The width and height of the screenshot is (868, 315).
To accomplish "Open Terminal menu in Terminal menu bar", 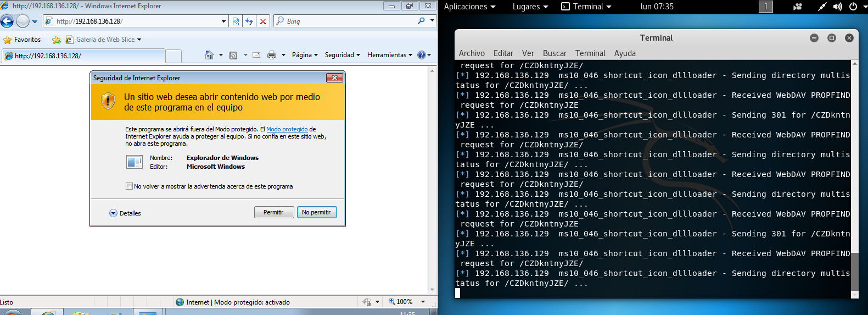I will pos(590,53).
